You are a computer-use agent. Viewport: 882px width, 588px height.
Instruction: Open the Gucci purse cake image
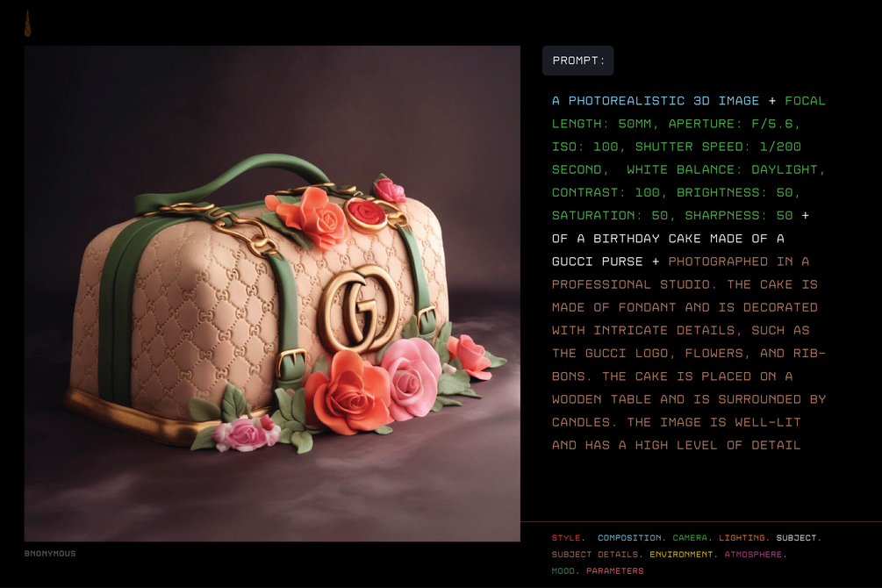pos(272,293)
